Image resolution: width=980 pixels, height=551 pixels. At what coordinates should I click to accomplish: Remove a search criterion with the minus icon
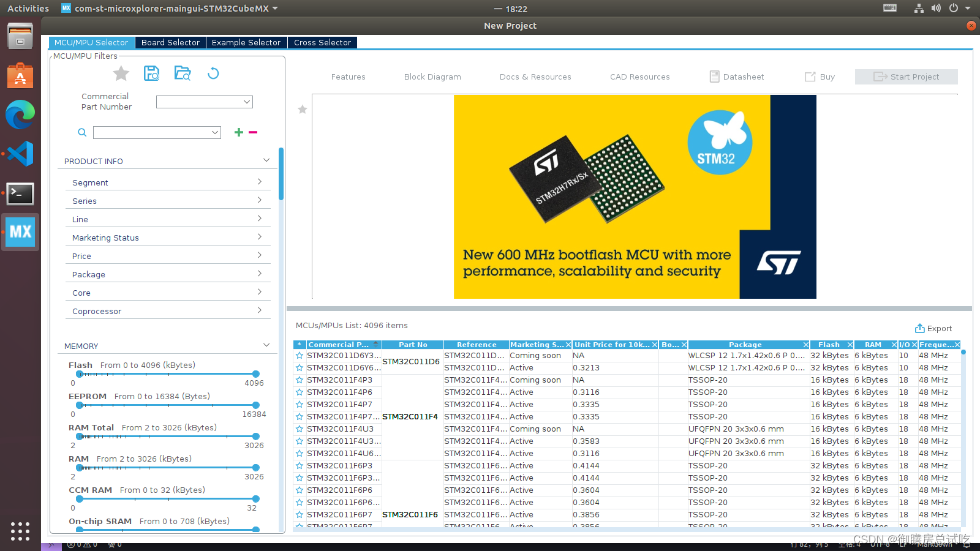click(x=254, y=132)
